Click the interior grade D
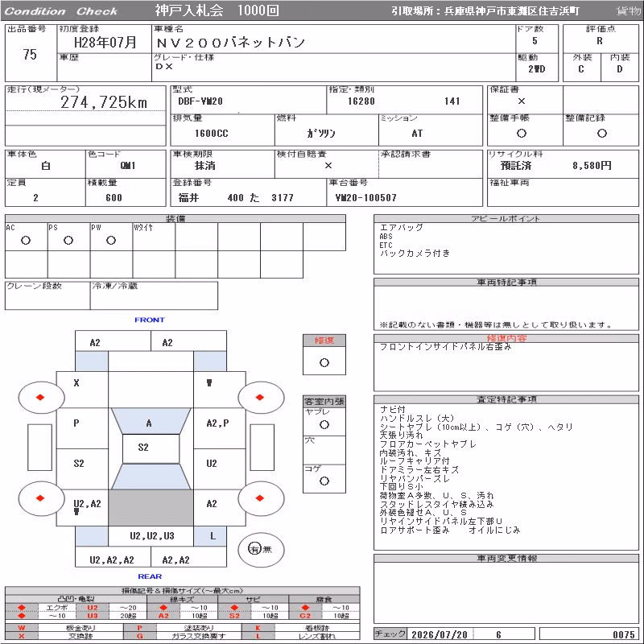Screen dimensions: 644x644 tap(619, 69)
